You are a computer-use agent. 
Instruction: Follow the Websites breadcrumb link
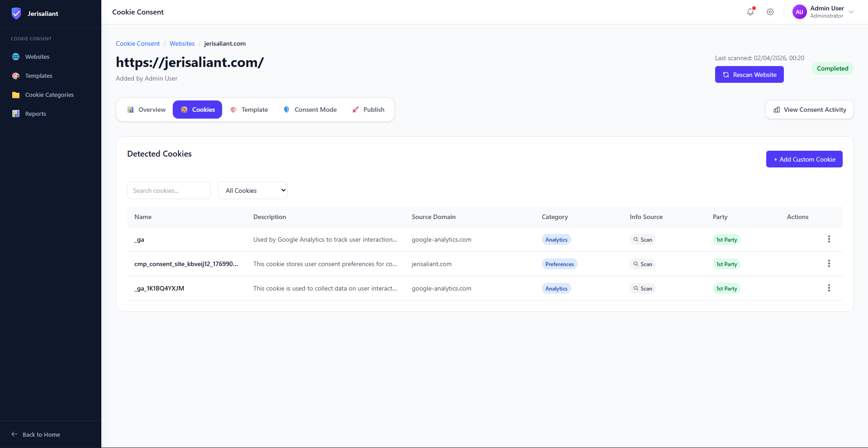(x=182, y=44)
